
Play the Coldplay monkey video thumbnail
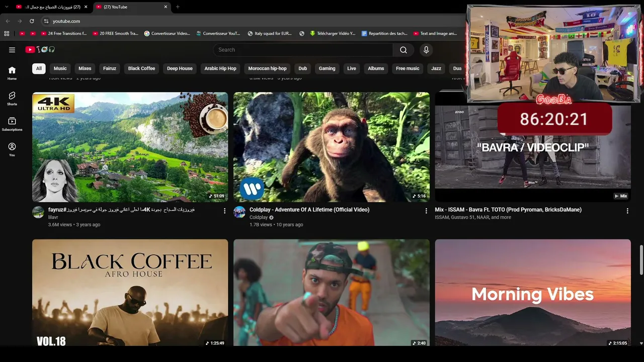click(x=332, y=147)
